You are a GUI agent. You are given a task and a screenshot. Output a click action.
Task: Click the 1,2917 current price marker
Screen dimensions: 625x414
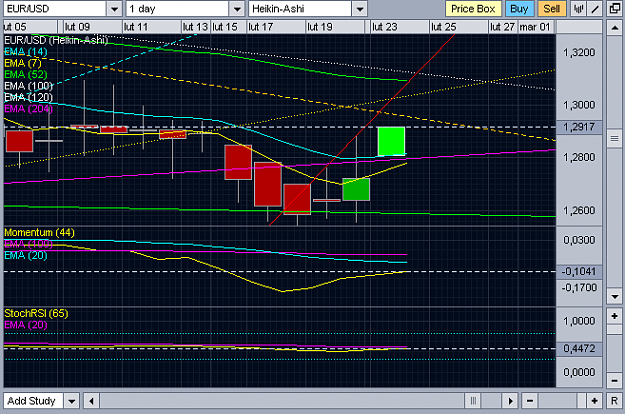[x=579, y=127]
